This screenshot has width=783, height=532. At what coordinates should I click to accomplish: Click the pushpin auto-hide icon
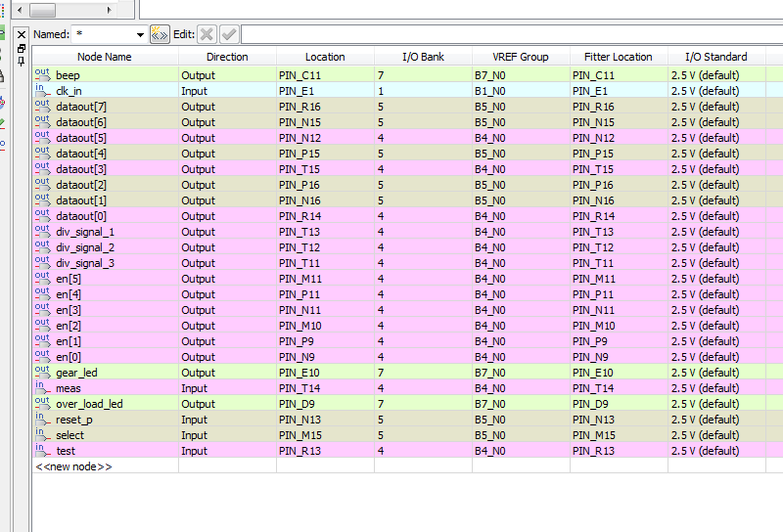tap(21, 62)
